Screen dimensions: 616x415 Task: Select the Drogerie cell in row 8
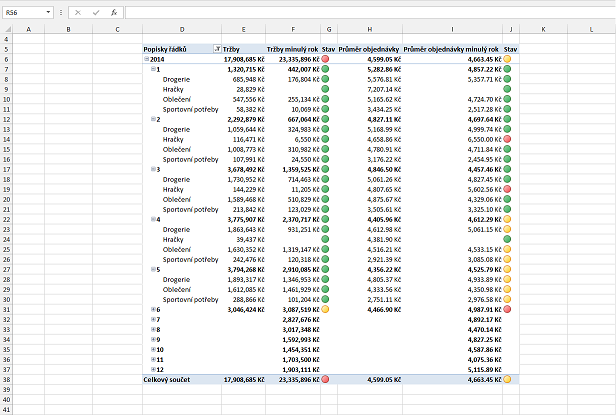click(182, 79)
